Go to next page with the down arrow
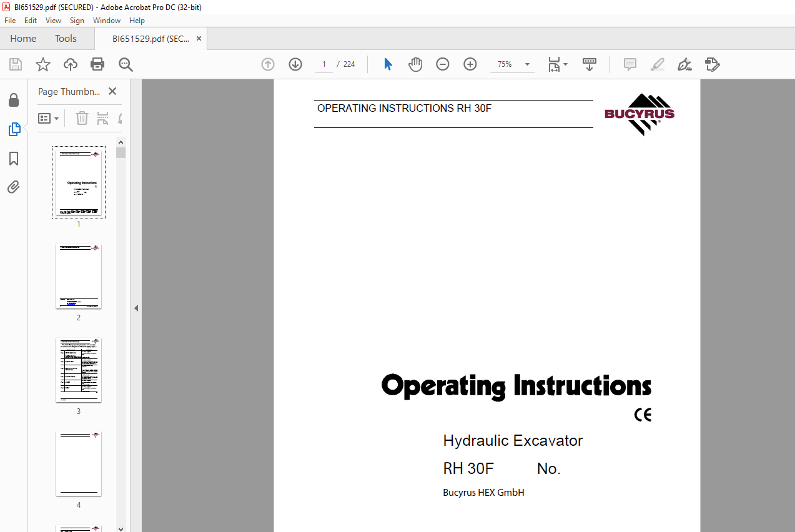 295,64
